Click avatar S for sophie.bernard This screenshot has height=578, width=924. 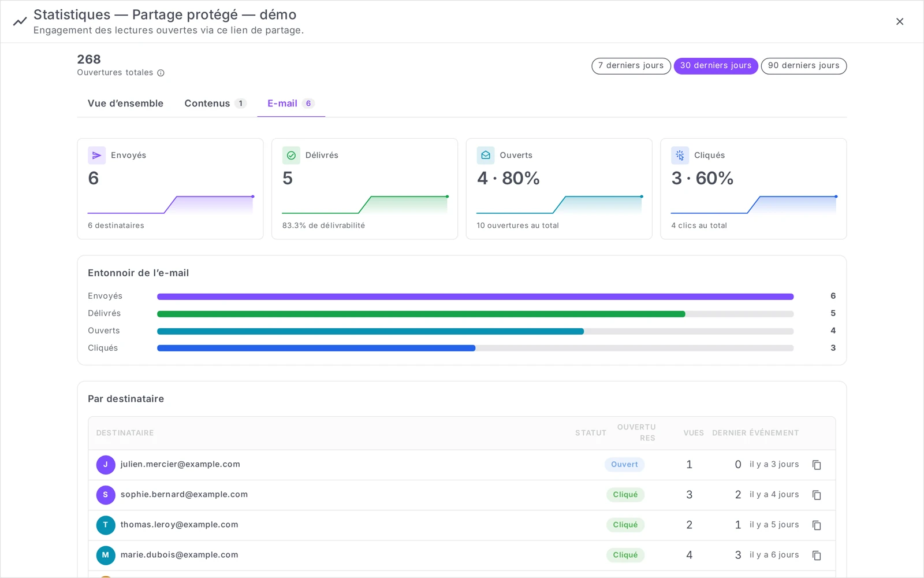(106, 495)
